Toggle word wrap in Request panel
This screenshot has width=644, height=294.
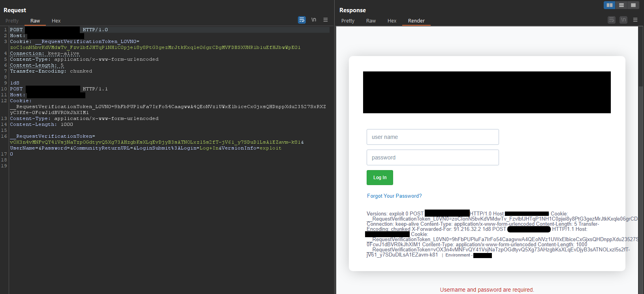[x=302, y=20]
